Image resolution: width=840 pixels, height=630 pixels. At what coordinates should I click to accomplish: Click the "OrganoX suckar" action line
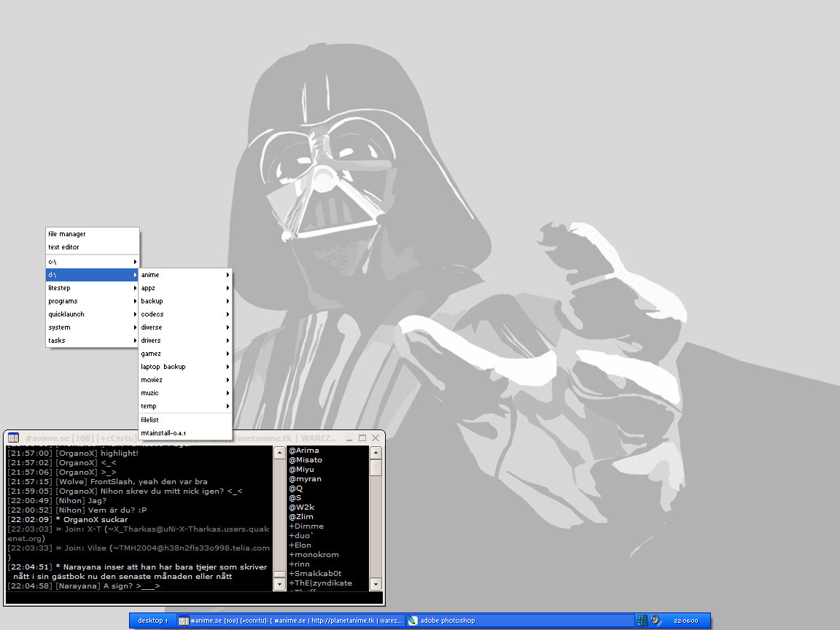68,520
